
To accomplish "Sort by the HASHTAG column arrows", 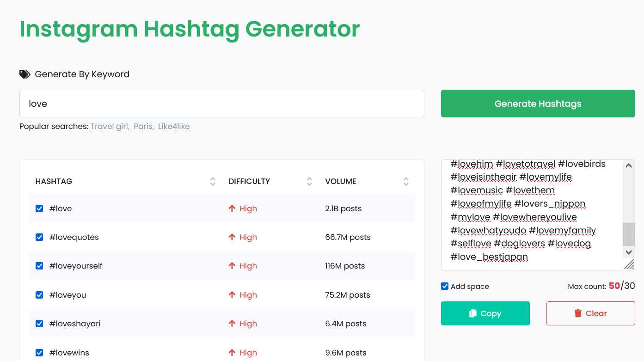I will (213, 181).
